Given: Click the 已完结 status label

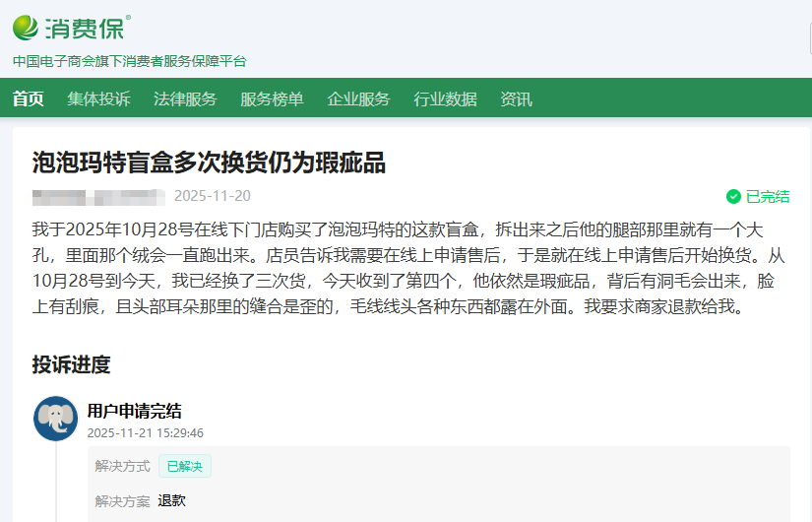Looking at the screenshot, I should pyautogui.click(x=768, y=196).
